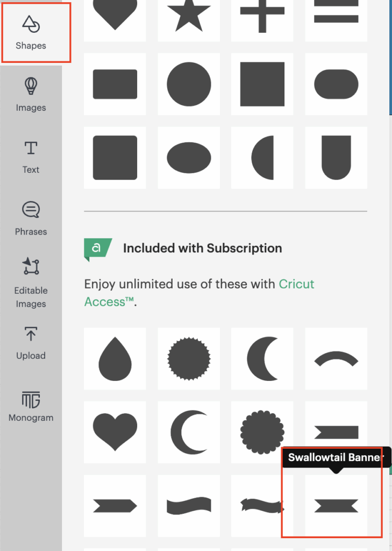Insert the oval shape
Screen dimensions: 392x551
pyautogui.click(x=189, y=158)
